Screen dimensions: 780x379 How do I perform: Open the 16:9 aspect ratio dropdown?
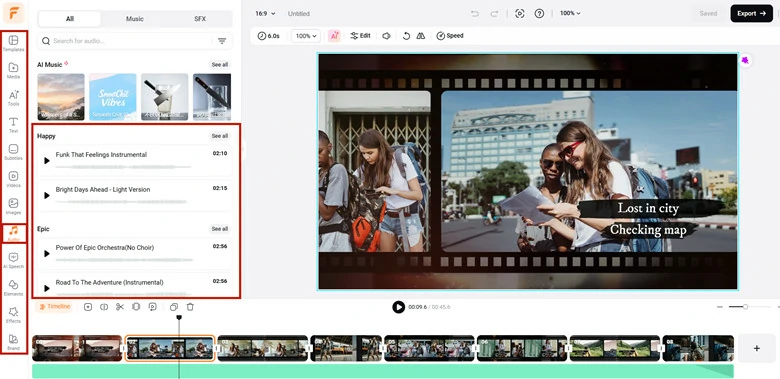[265, 13]
